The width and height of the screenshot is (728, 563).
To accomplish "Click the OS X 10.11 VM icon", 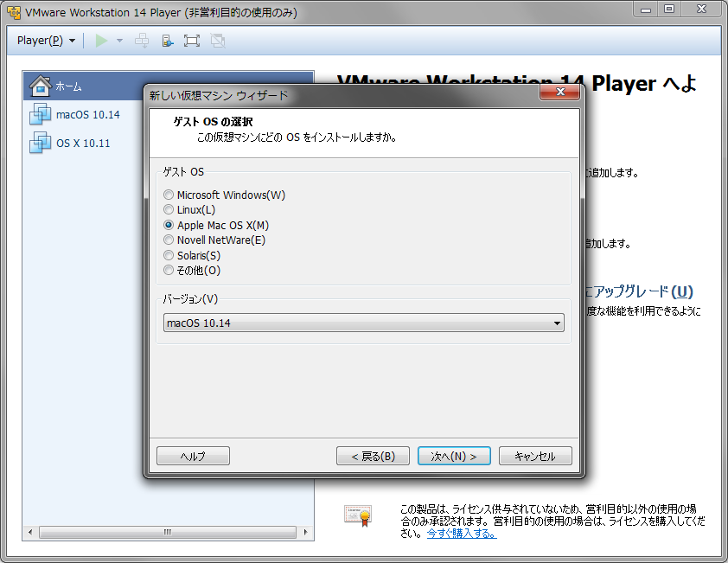I will [x=40, y=143].
